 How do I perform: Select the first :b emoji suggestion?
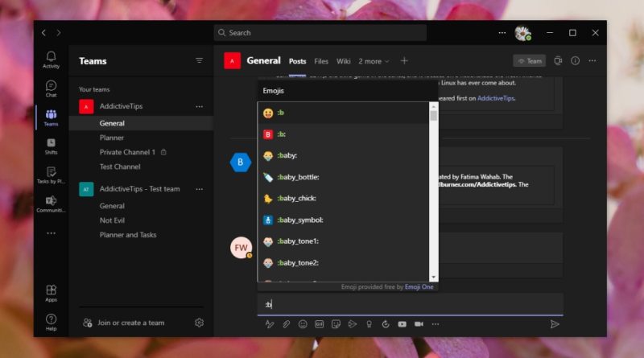point(343,113)
